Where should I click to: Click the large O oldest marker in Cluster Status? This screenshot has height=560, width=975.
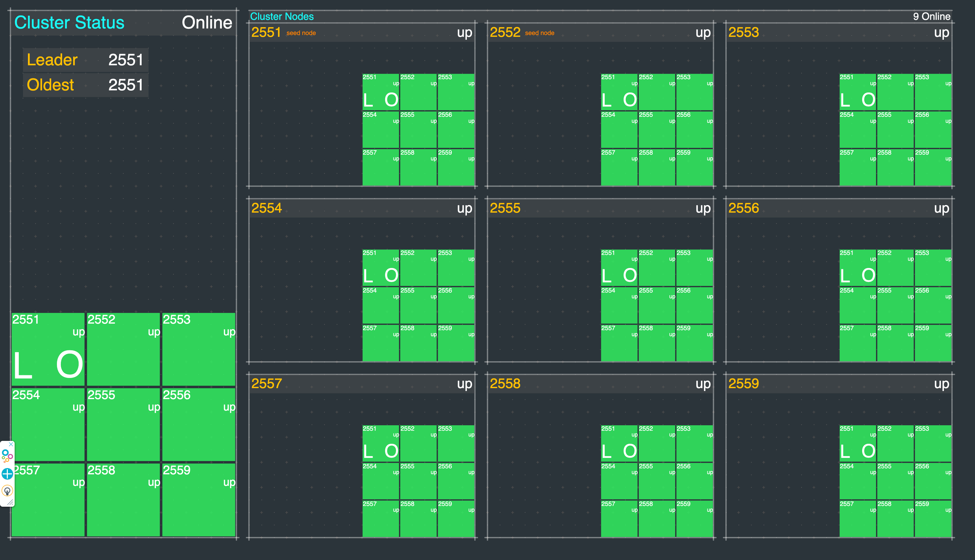(x=69, y=365)
